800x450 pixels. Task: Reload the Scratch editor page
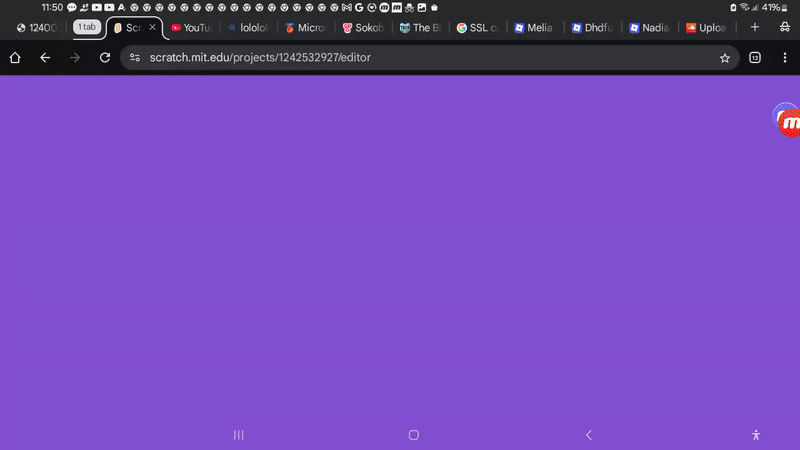click(x=105, y=58)
